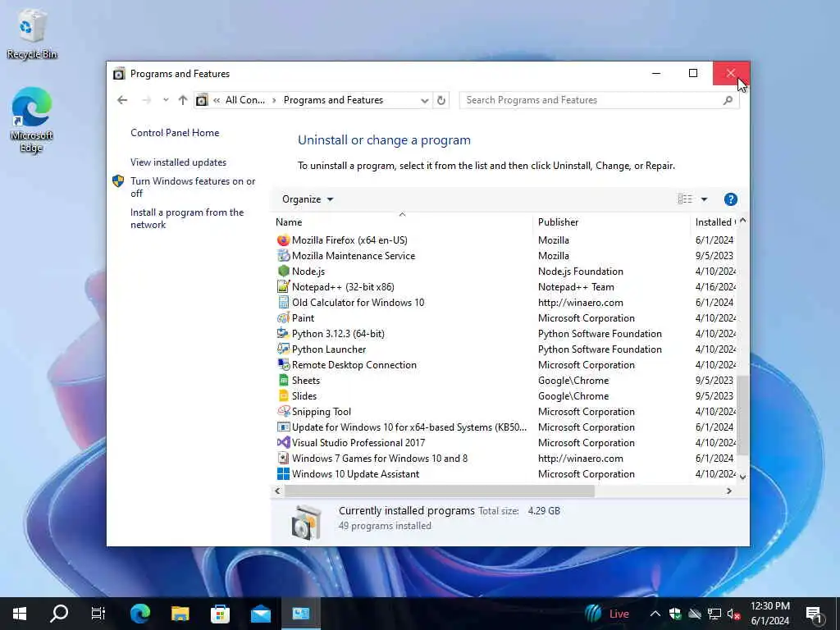Click the Remote Desktop Connection icon

pyautogui.click(x=283, y=364)
